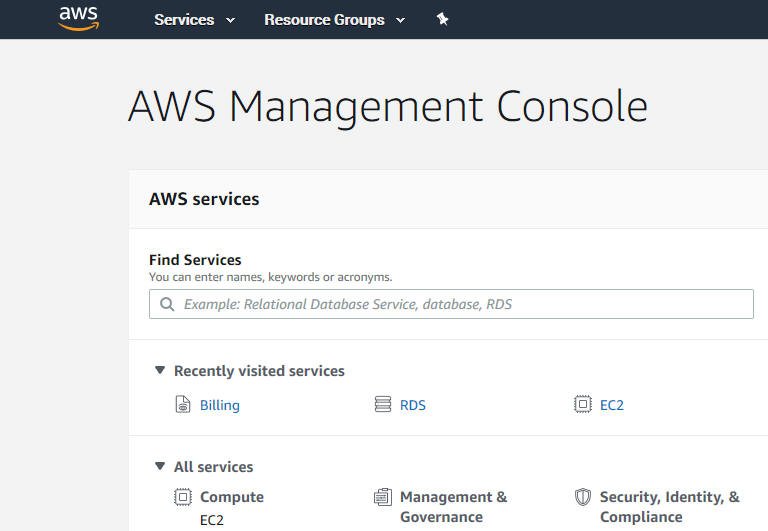Viewport: 768px width, 531px height.
Task: Open the Resource Groups menu
Action: tap(324, 20)
